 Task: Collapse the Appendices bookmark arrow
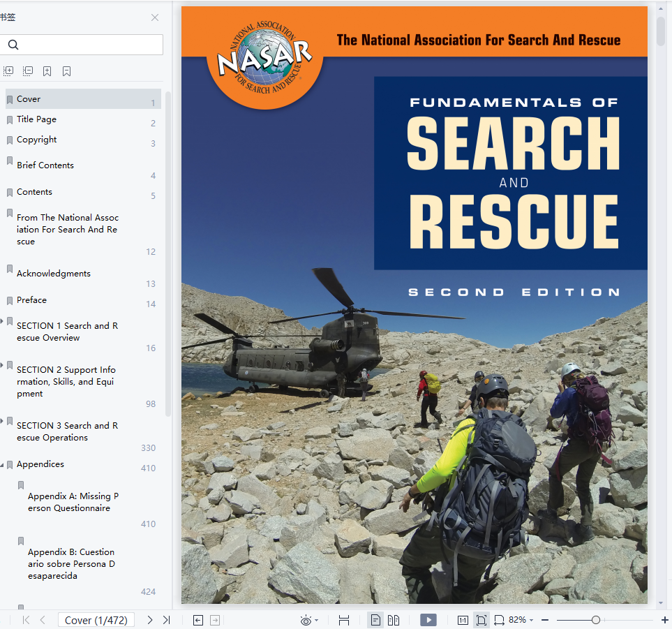(1, 465)
